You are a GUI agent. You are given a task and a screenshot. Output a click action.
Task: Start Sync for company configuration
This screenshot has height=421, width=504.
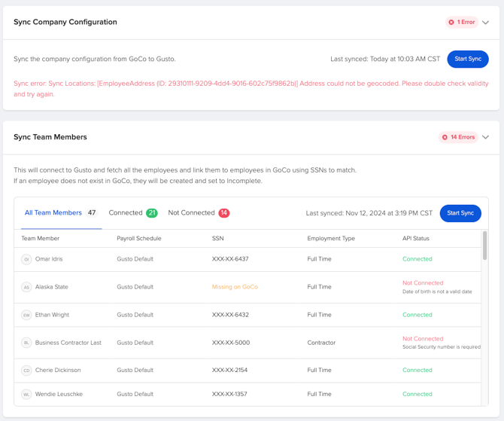tap(468, 59)
